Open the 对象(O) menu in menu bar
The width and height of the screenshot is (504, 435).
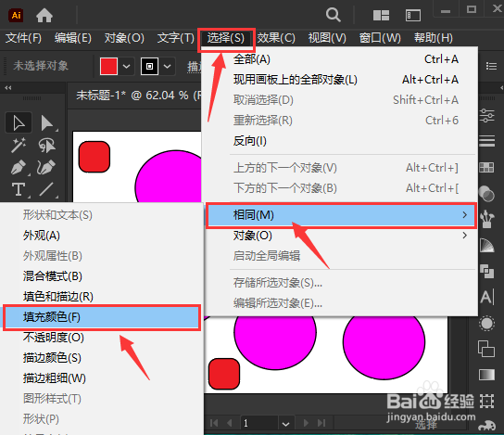point(124,38)
